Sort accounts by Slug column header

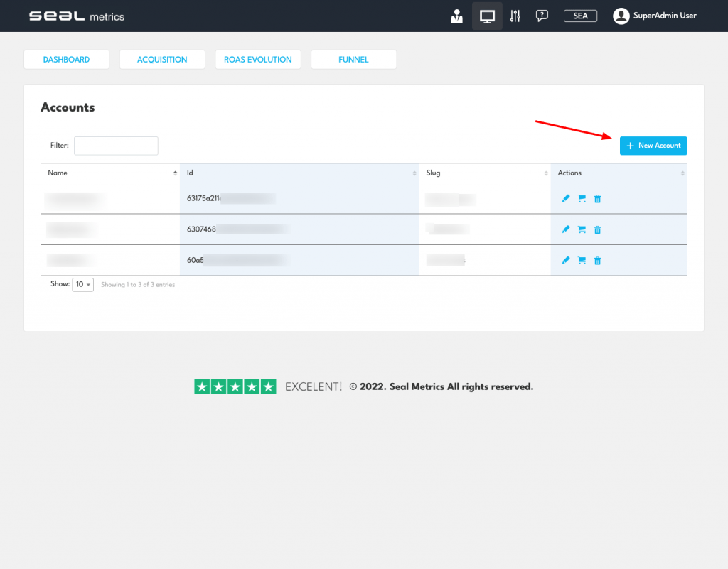(x=484, y=173)
